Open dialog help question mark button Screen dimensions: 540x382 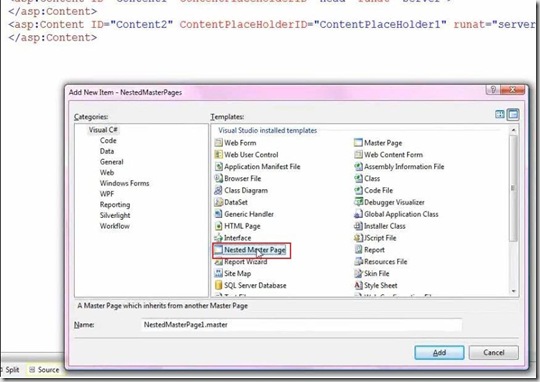[x=493, y=90]
